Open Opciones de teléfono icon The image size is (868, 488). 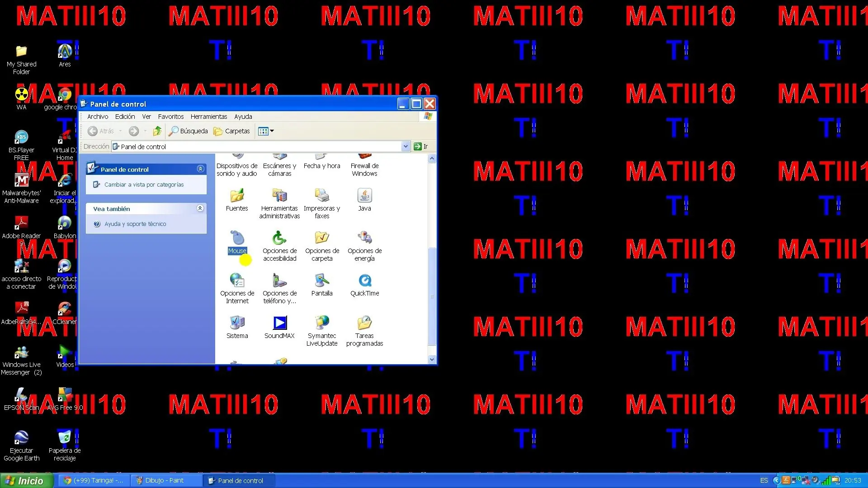pos(279,289)
